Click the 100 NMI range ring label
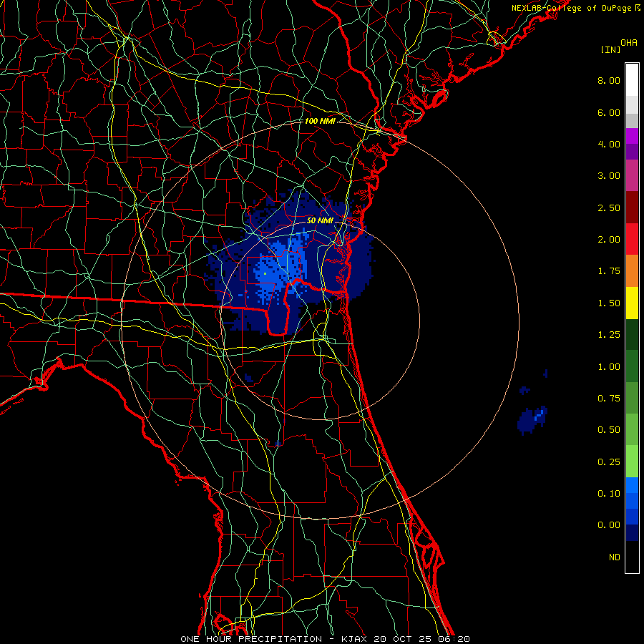This screenshot has width=644, height=644. (x=320, y=121)
